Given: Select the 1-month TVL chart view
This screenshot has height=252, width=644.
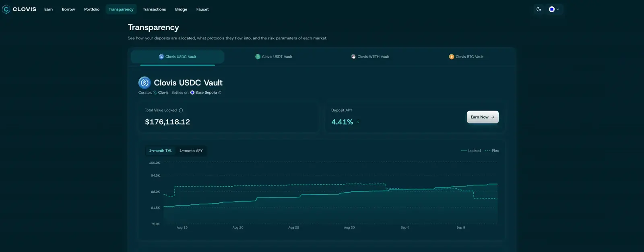Looking at the screenshot, I should pos(161,151).
